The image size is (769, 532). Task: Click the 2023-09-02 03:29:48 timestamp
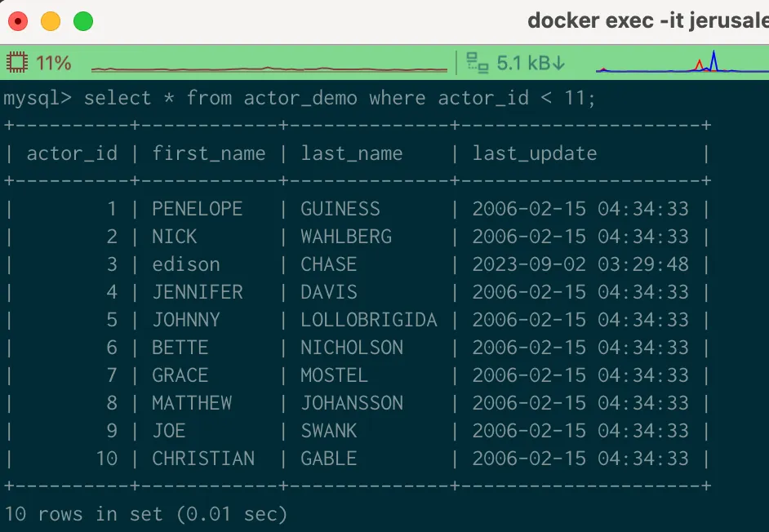[x=580, y=264]
